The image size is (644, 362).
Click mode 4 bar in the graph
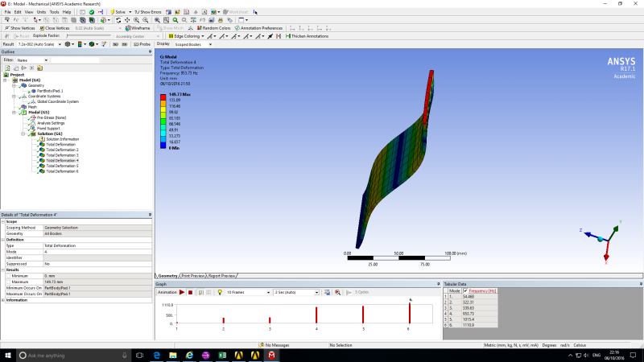pos(316,315)
